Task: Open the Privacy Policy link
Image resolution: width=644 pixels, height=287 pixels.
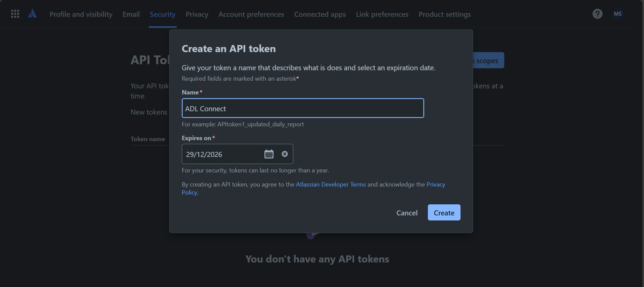Action: pos(436,184)
